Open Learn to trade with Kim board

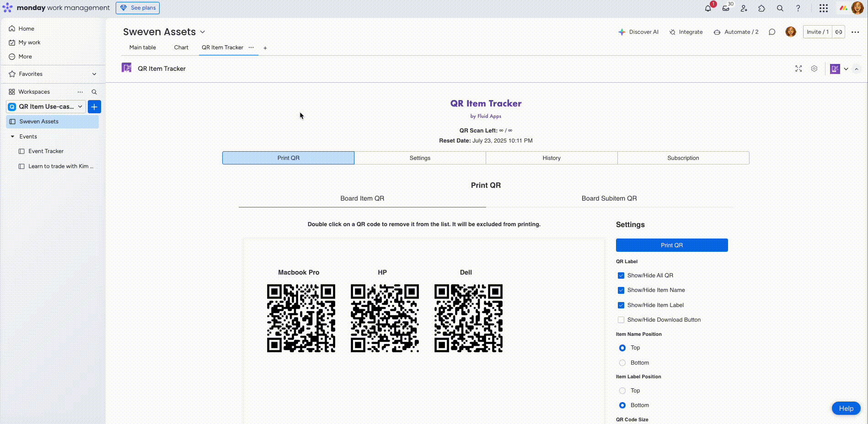(60, 166)
